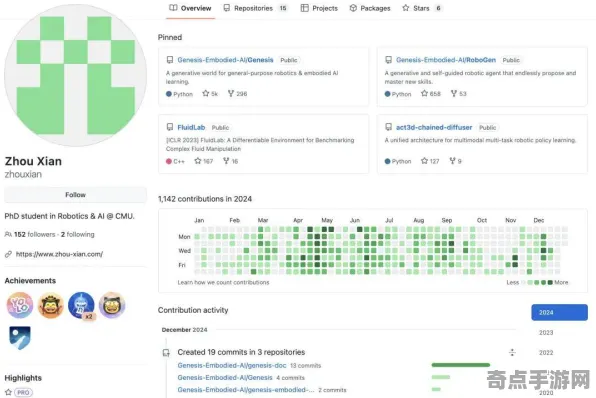Select the 2023 year filter
This screenshot has width=596, height=398.
point(546,333)
